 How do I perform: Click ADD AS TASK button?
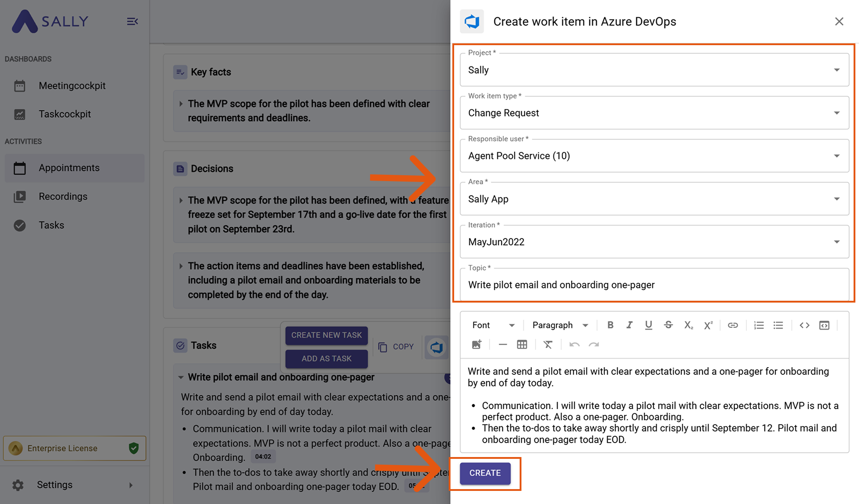(326, 359)
